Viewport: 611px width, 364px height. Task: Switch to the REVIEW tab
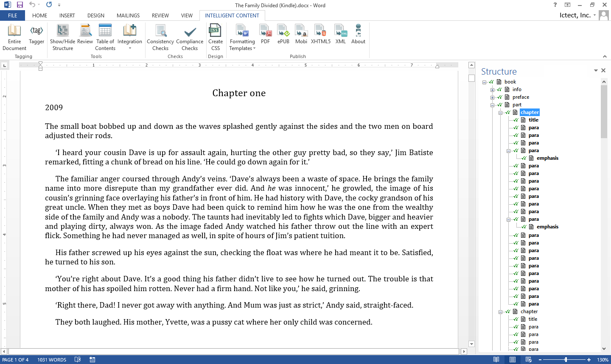point(160,16)
